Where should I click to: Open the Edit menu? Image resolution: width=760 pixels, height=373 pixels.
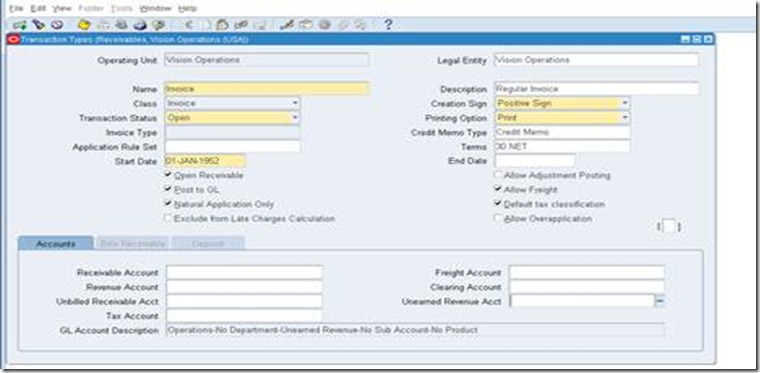tap(38, 8)
